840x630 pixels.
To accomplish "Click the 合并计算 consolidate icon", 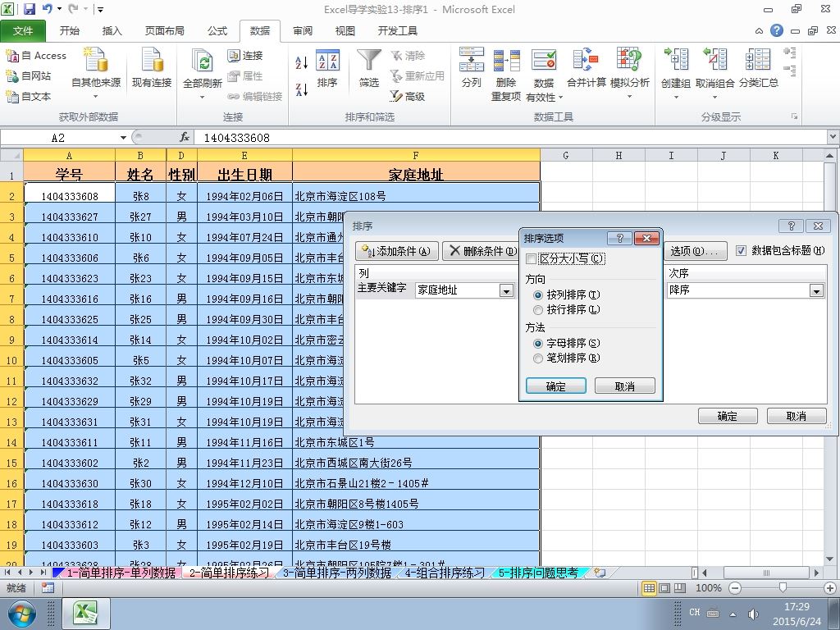I will click(x=586, y=59).
